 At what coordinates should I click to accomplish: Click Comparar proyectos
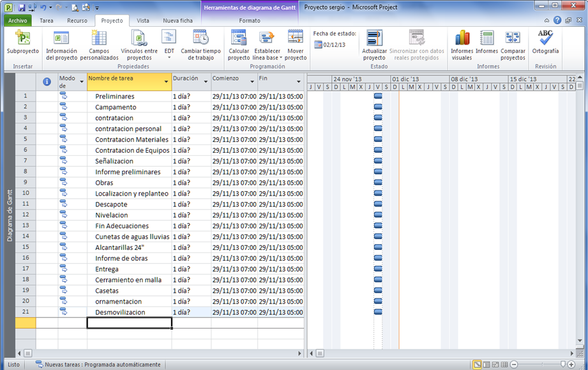pos(513,45)
